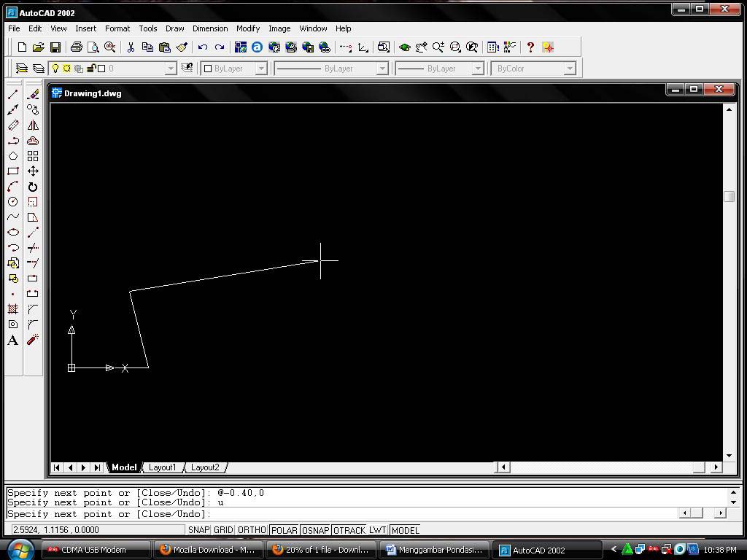Open the Layers manager icon
Image resolution: width=747 pixels, height=560 pixels.
21,69
